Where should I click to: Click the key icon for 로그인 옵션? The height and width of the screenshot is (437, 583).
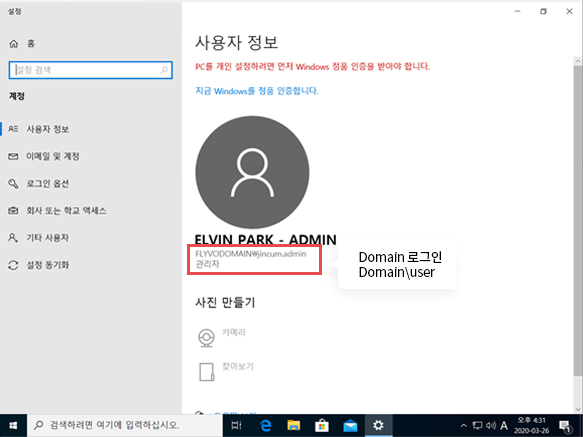[13, 183]
